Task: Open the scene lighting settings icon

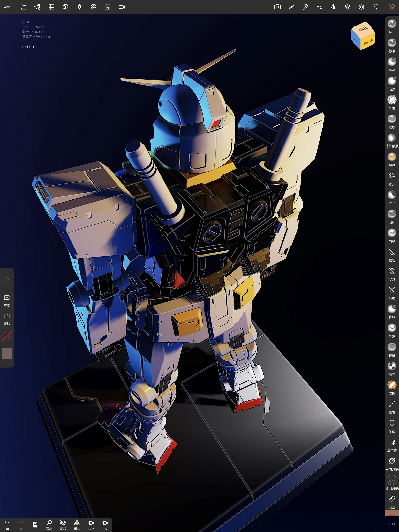Action: (79, 7)
